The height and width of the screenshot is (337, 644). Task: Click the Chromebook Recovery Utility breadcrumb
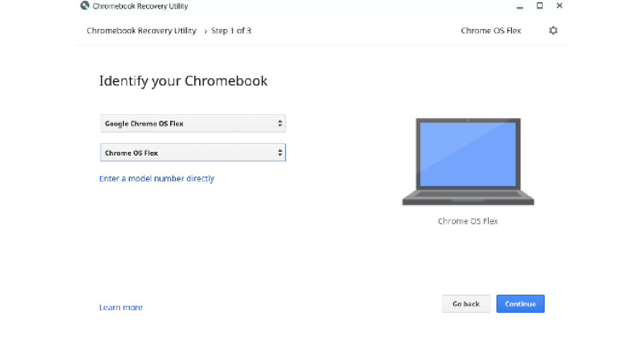coord(142,31)
